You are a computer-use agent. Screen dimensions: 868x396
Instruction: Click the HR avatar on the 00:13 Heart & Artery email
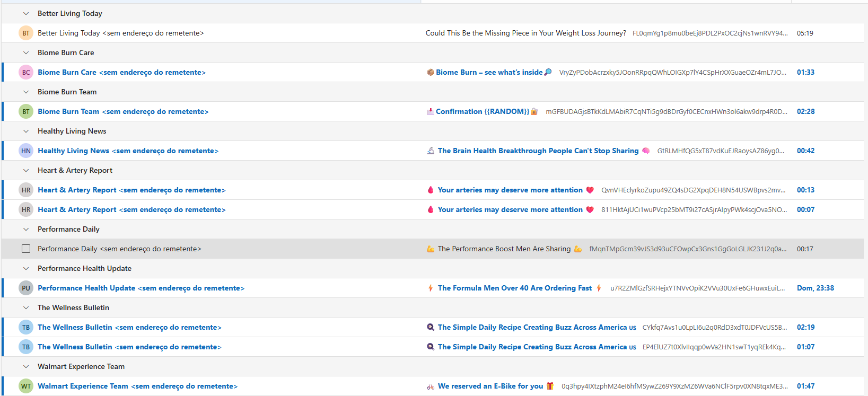26,190
